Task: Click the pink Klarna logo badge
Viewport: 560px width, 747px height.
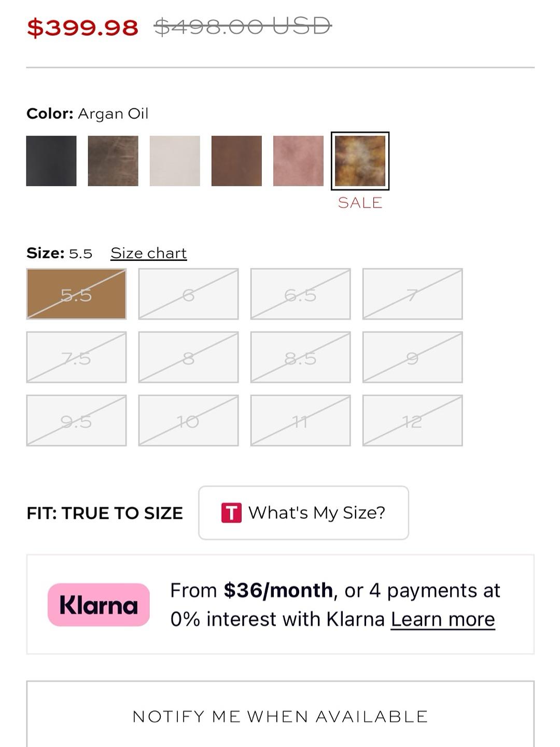Action: click(99, 605)
